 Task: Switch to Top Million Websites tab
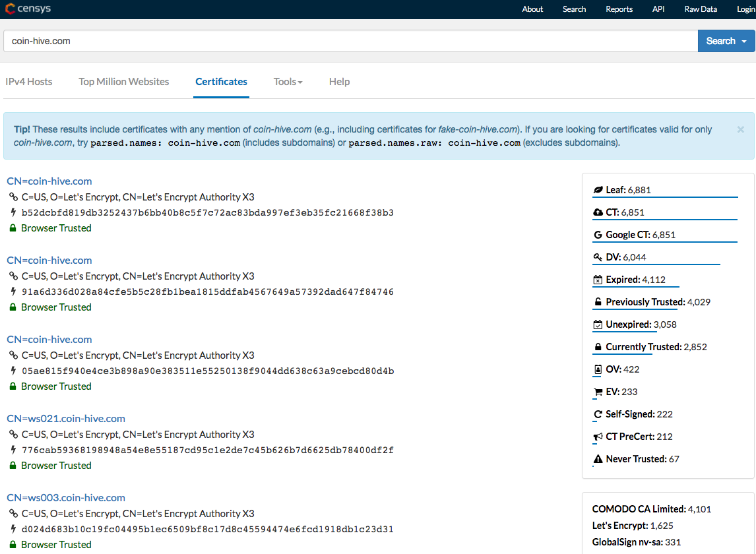coord(124,82)
